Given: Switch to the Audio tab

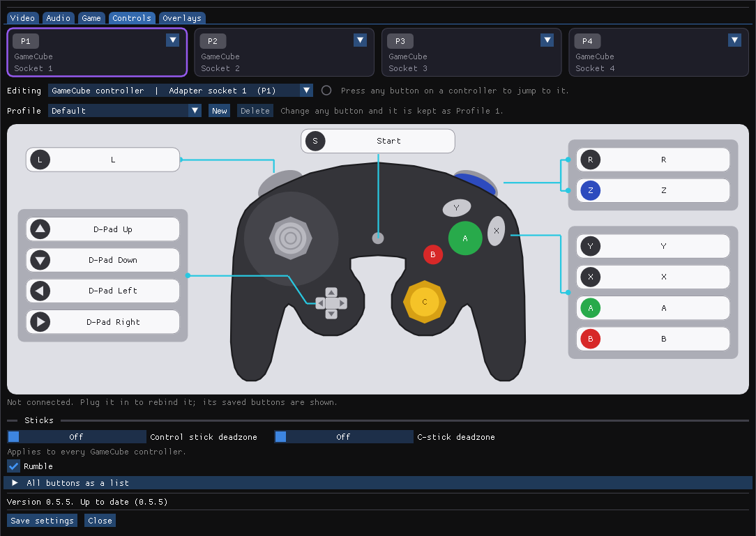Looking at the screenshot, I should pyautogui.click(x=59, y=18).
